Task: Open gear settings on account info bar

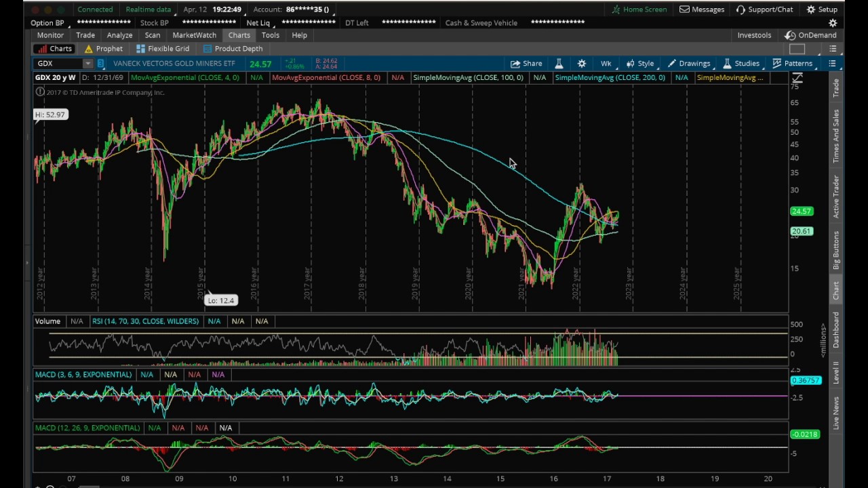Action: (x=833, y=23)
